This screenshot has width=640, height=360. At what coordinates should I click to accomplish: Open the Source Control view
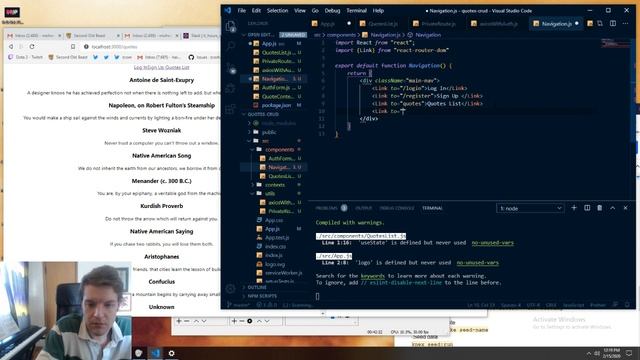pyautogui.click(x=231, y=68)
